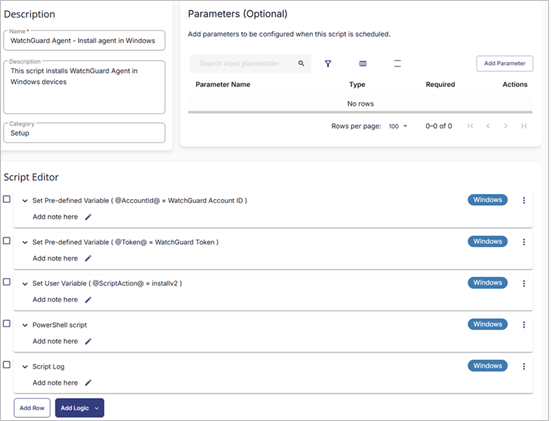Click the Add Row button
This screenshot has width=551, height=421.
pos(32,408)
